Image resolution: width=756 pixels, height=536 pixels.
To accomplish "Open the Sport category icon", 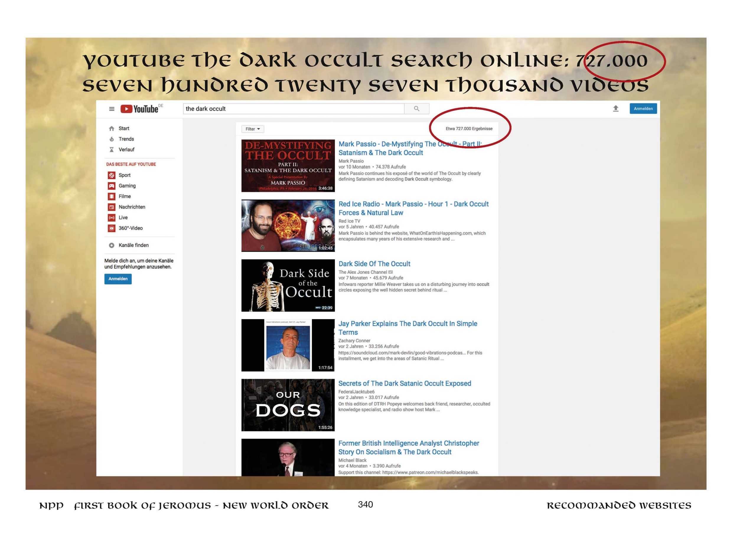I will coord(112,175).
